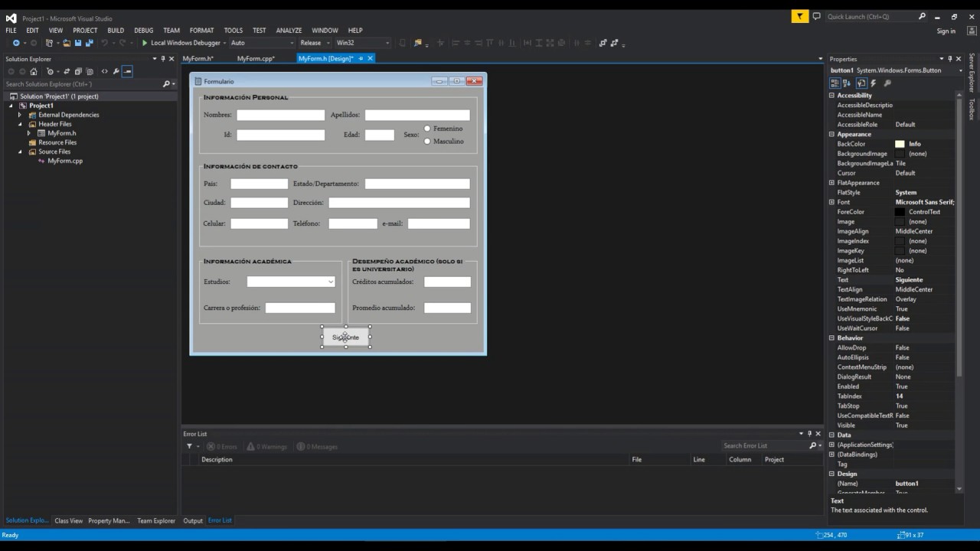Open the ANALYZE menu
The image size is (980, 551).
point(289,31)
